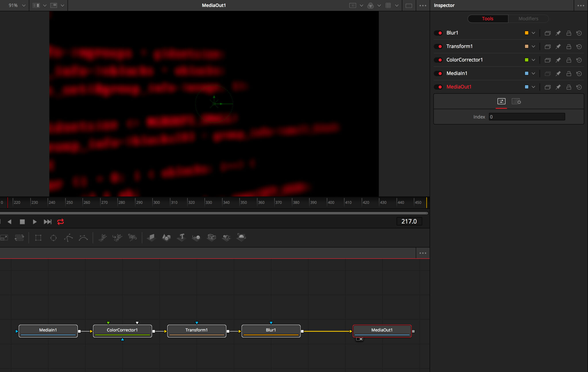Image resolution: width=588 pixels, height=372 pixels.
Task: Add an Image Plane 3D node
Action: pyautogui.click(x=151, y=237)
